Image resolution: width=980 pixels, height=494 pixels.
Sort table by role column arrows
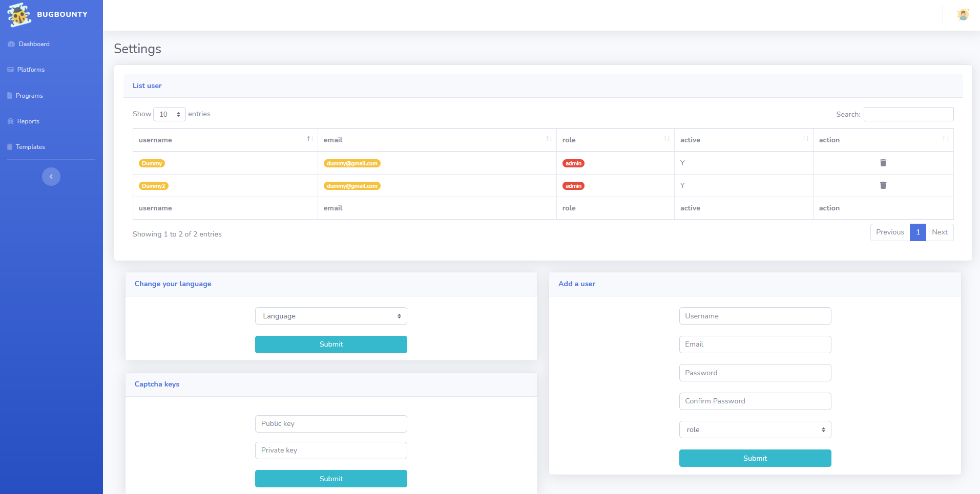[x=666, y=139]
